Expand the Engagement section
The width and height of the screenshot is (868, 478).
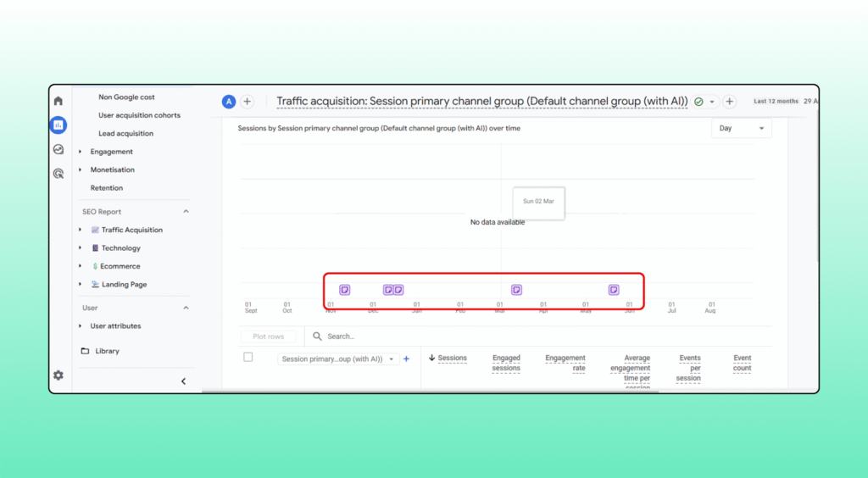[111, 152]
